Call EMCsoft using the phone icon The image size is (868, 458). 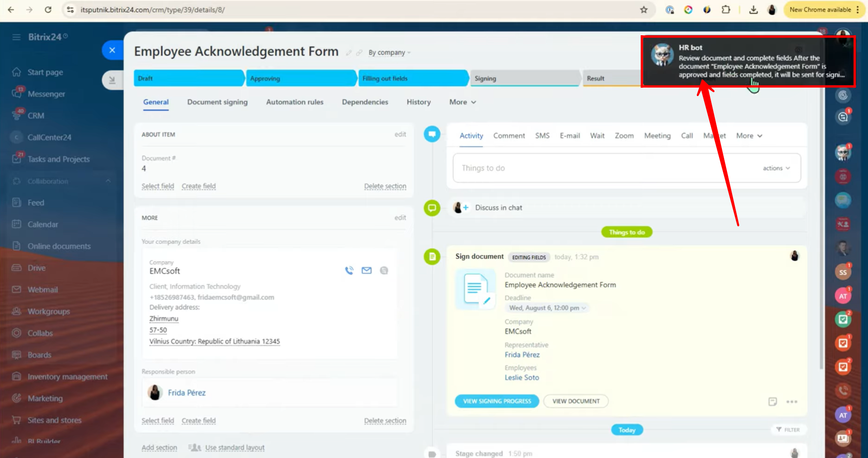349,271
